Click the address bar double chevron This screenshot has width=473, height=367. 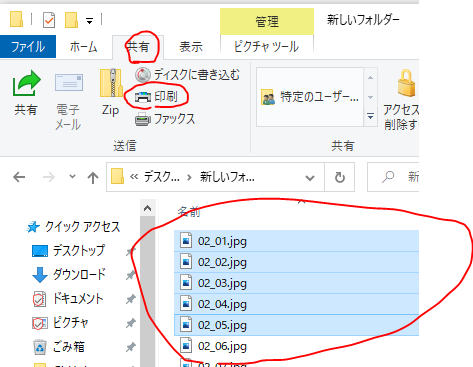click(134, 177)
